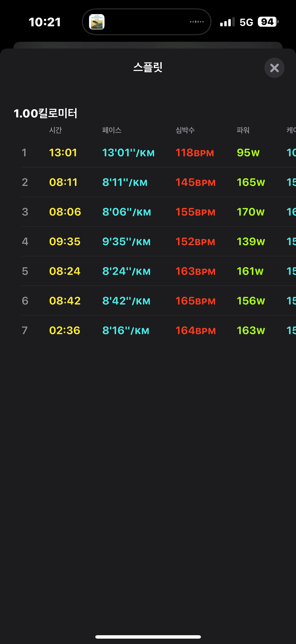Tap the 165BPM heart rate in split 6
This screenshot has width=296, height=644.
pos(195,301)
